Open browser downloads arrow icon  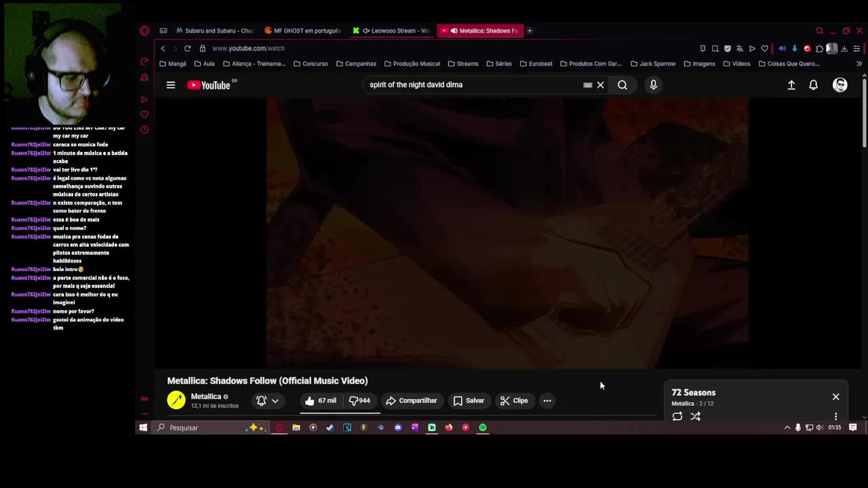tap(844, 48)
